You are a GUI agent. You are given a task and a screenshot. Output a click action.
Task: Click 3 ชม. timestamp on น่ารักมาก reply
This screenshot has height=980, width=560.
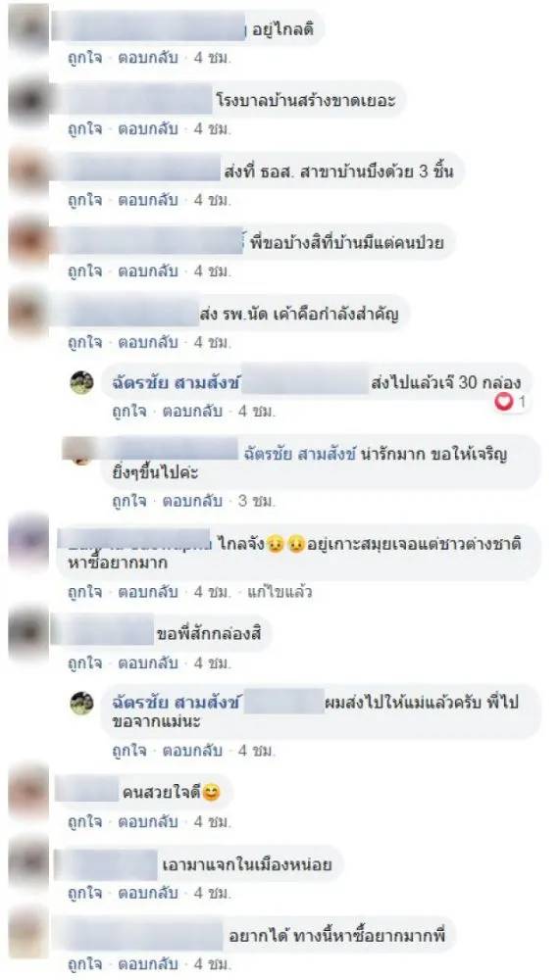coord(257,501)
